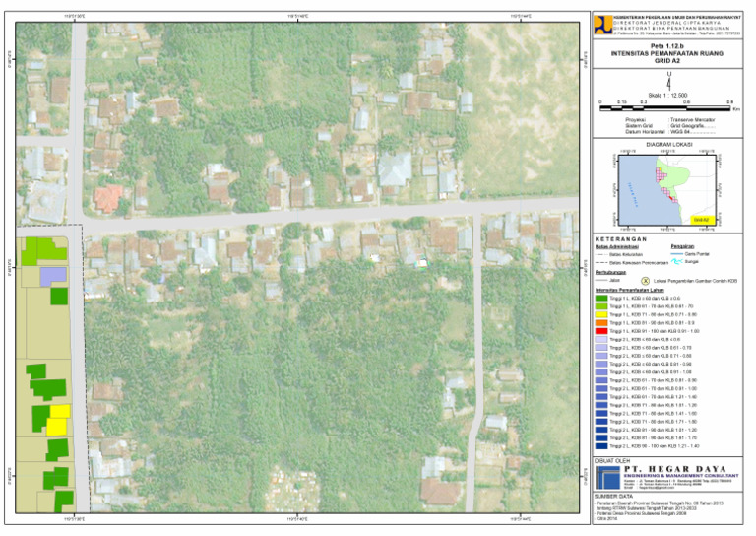
Task: Click the Intensitas Pemanfaatan Ruang map title
Action: pyautogui.click(x=669, y=54)
